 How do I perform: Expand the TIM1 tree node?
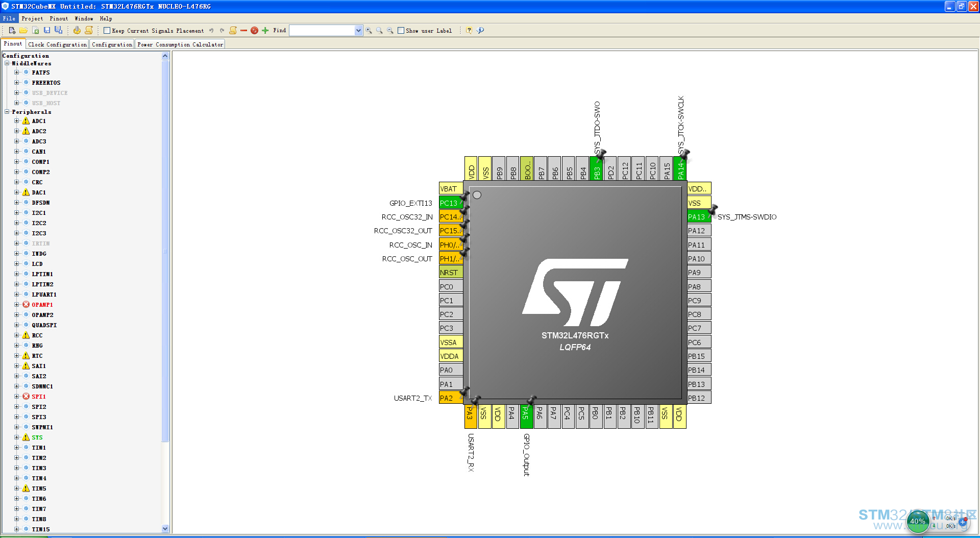pos(16,448)
